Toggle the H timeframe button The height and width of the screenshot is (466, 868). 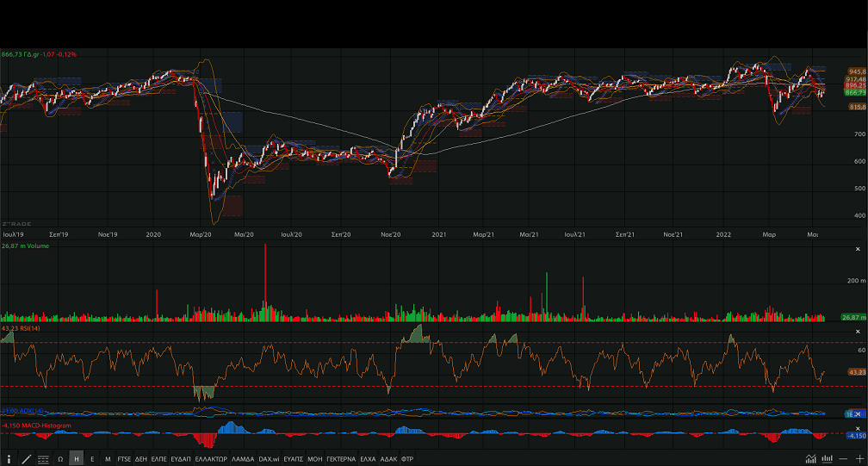77,459
